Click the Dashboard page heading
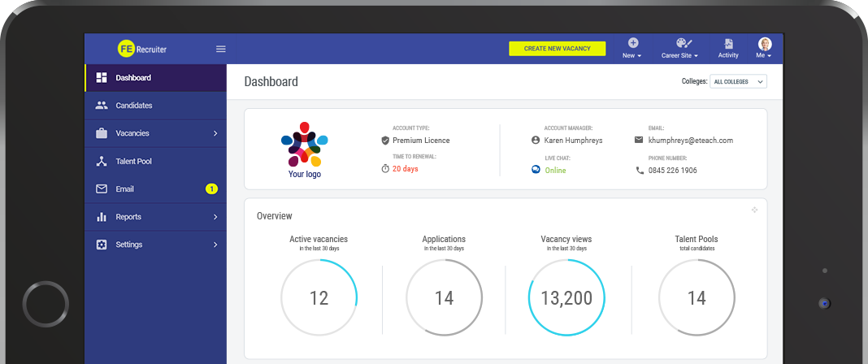The image size is (868, 364). coord(271,81)
